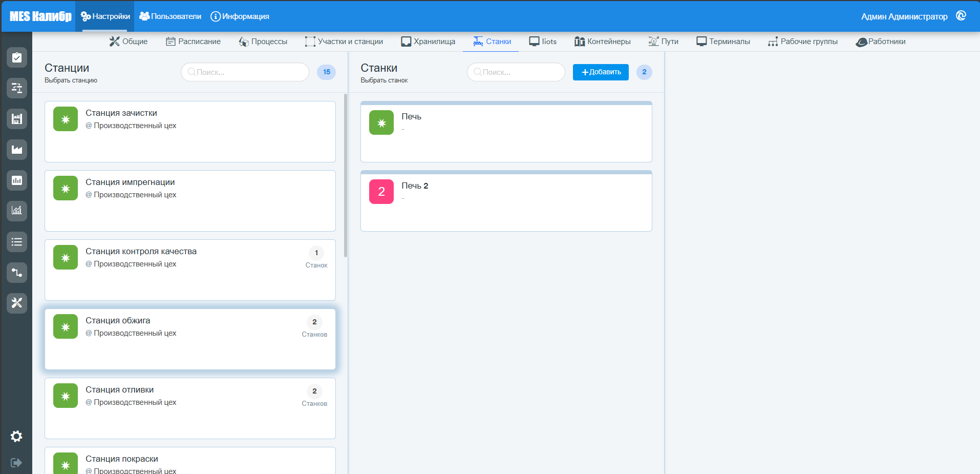This screenshot has width=980, height=474.
Task: Switch to the Процессы tab
Action: click(263, 42)
